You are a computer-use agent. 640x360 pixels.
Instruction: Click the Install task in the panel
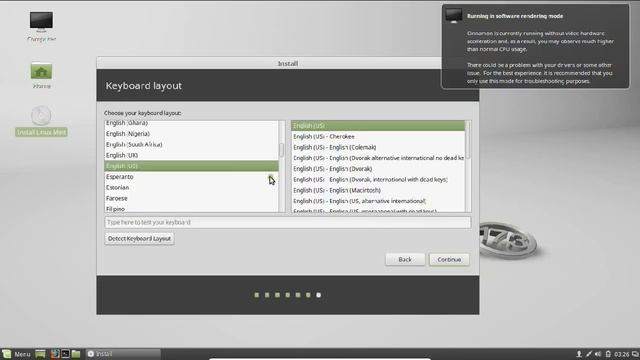pyautogui.click(x=123, y=354)
